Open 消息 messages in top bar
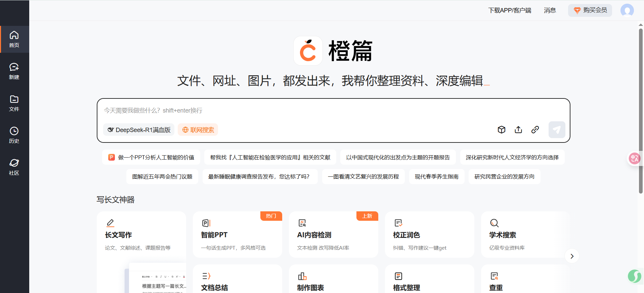Image resolution: width=644 pixels, height=293 pixels. click(550, 10)
